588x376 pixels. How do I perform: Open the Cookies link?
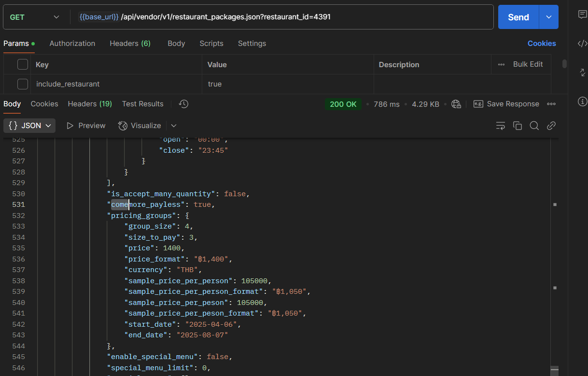(x=542, y=43)
